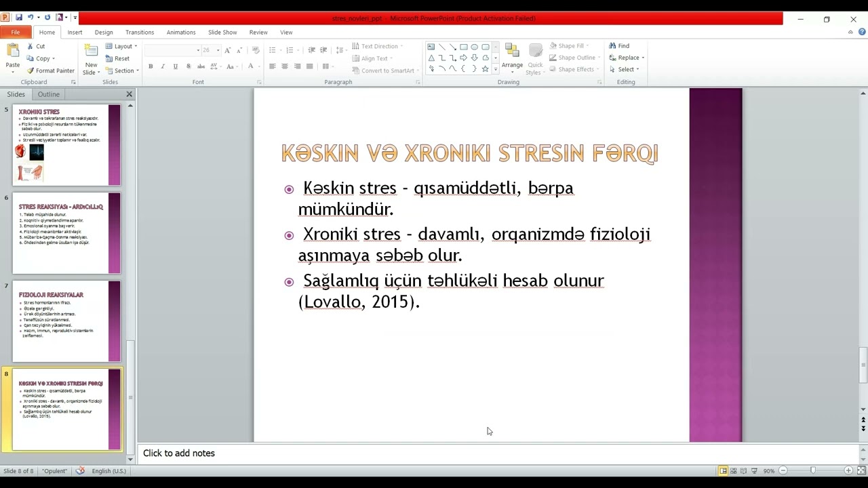Zoom out with the minus button

coord(783,470)
